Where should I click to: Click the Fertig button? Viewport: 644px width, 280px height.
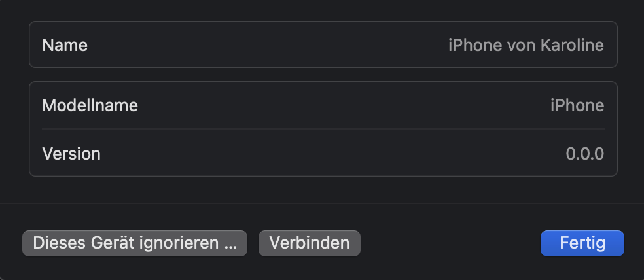(x=582, y=243)
